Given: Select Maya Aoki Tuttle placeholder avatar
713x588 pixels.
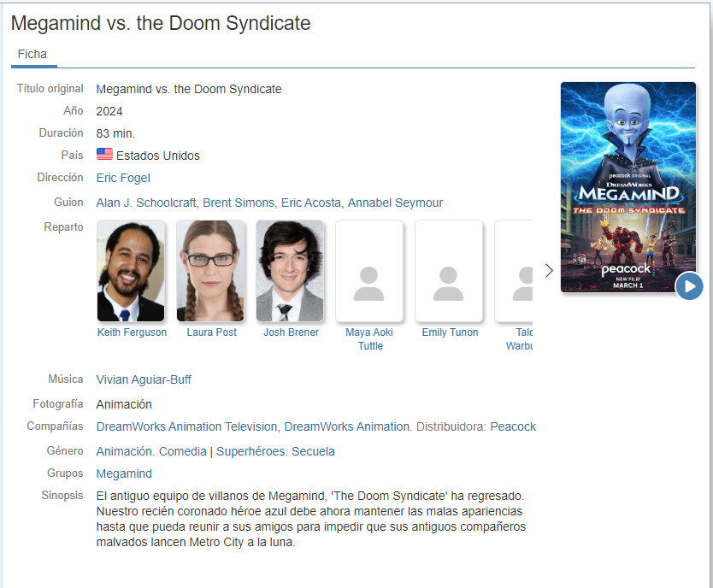Looking at the screenshot, I should pyautogui.click(x=369, y=271).
